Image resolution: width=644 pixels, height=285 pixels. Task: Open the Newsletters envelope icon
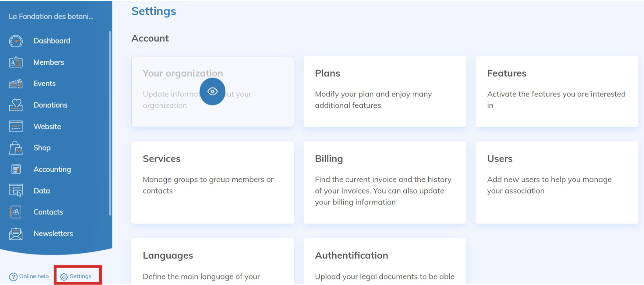(16, 234)
